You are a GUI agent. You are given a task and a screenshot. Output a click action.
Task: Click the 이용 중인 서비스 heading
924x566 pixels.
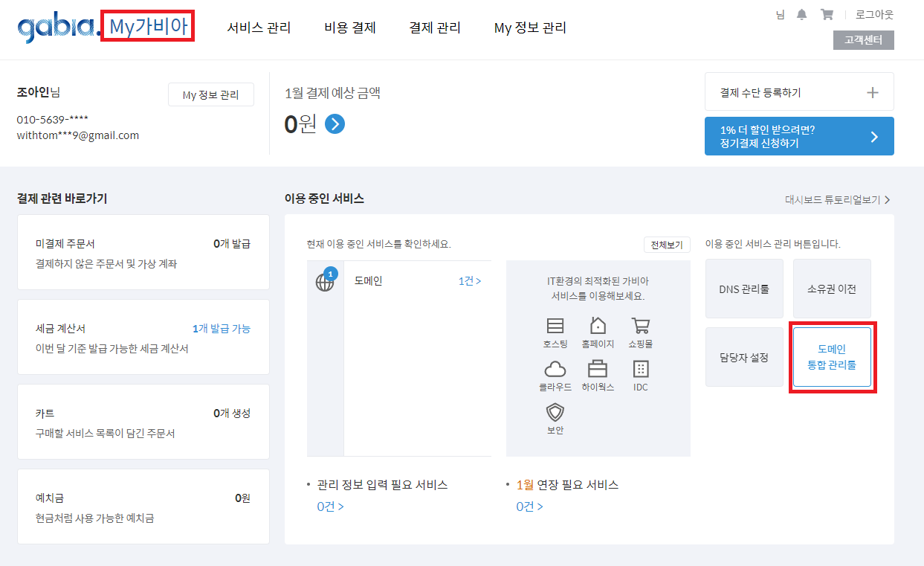pyautogui.click(x=324, y=199)
